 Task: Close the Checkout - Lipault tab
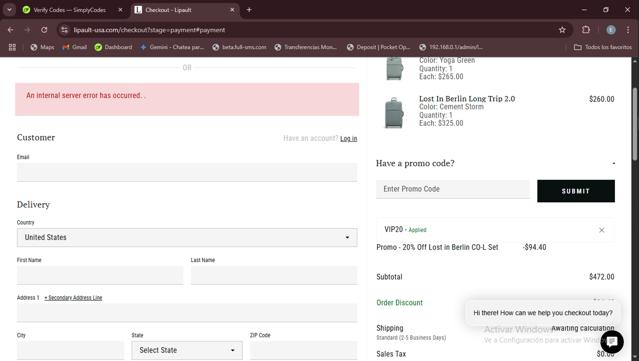232,10
